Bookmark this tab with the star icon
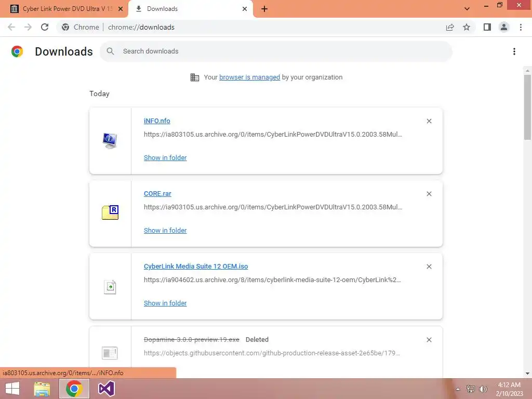The height and width of the screenshot is (399, 532). click(467, 27)
